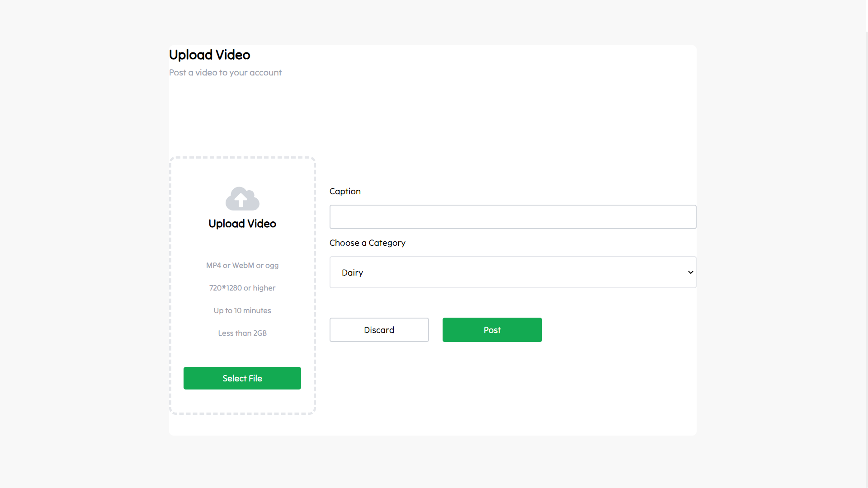Click the Caption label

tap(345, 191)
